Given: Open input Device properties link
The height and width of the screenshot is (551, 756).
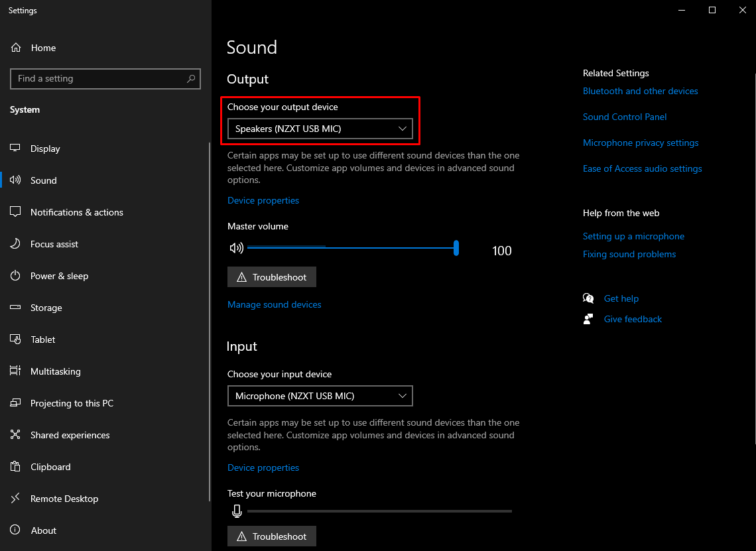Looking at the screenshot, I should [263, 467].
